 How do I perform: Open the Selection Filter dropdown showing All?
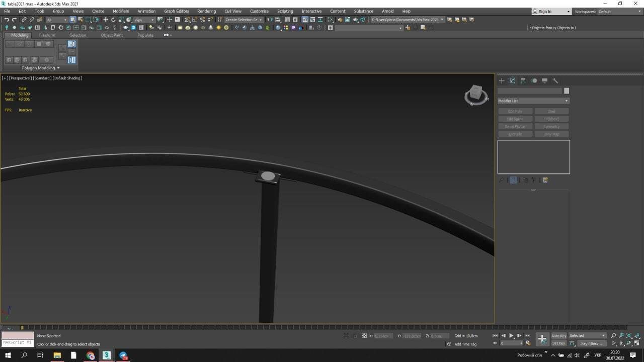pos(56,20)
